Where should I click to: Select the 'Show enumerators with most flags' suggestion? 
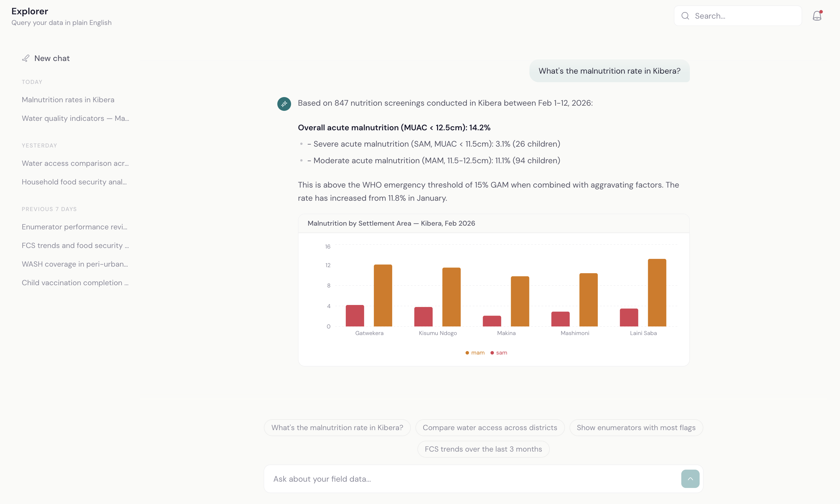(x=635, y=427)
